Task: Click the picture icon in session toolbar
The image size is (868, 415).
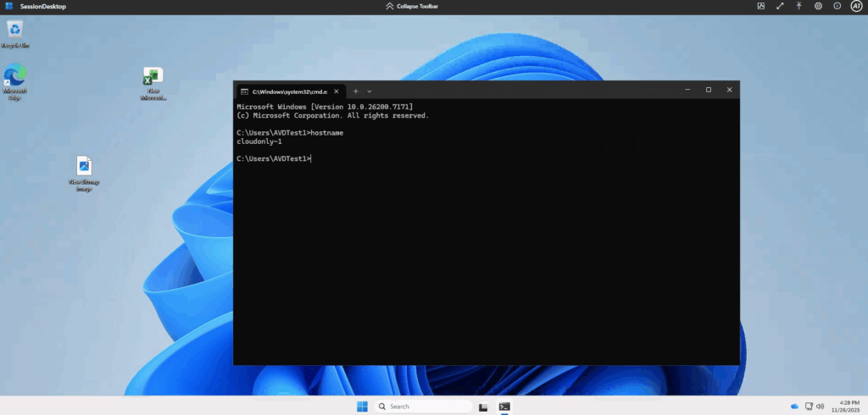Action: coord(760,6)
